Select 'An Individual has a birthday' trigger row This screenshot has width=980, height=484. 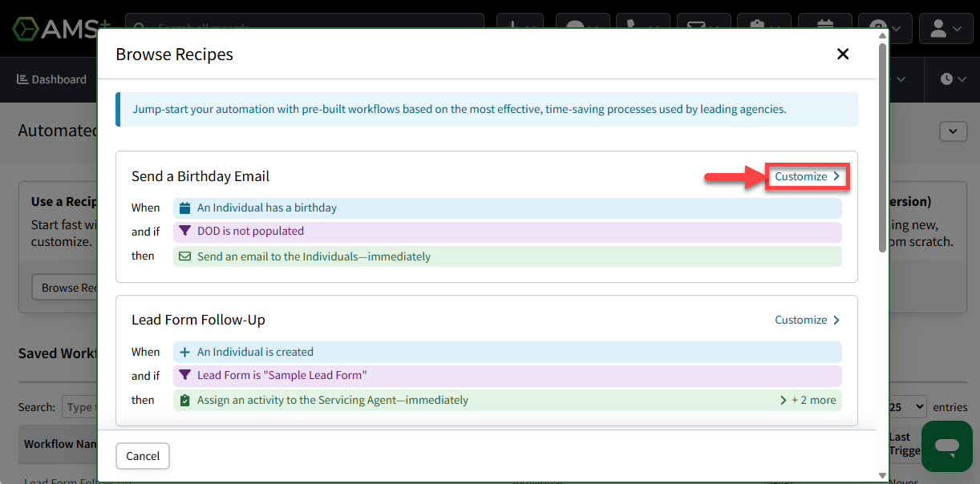pos(508,208)
